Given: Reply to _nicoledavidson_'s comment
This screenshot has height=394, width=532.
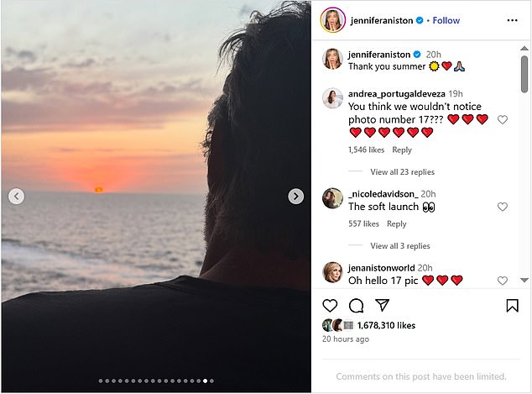Looking at the screenshot, I should point(397,224).
